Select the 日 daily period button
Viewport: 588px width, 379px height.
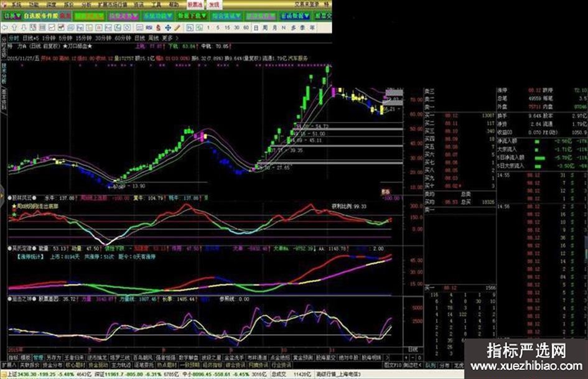256,27
